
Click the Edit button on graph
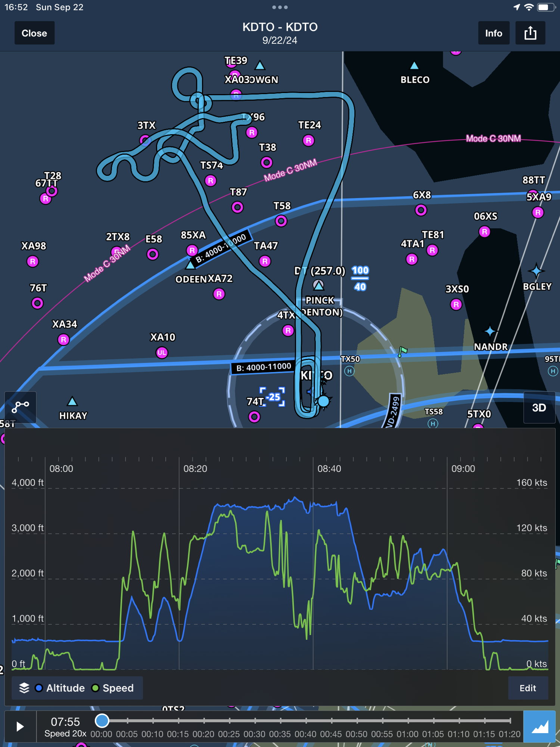pyautogui.click(x=528, y=688)
